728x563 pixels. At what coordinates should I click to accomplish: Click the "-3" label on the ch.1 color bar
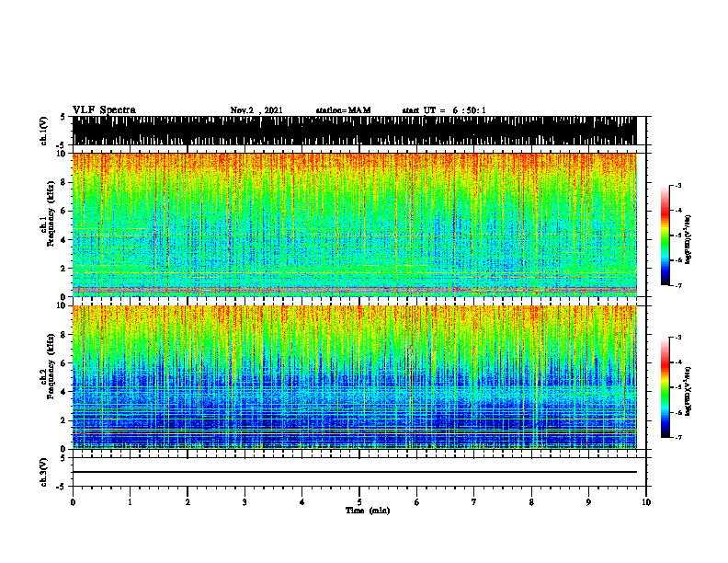(678, 185)
